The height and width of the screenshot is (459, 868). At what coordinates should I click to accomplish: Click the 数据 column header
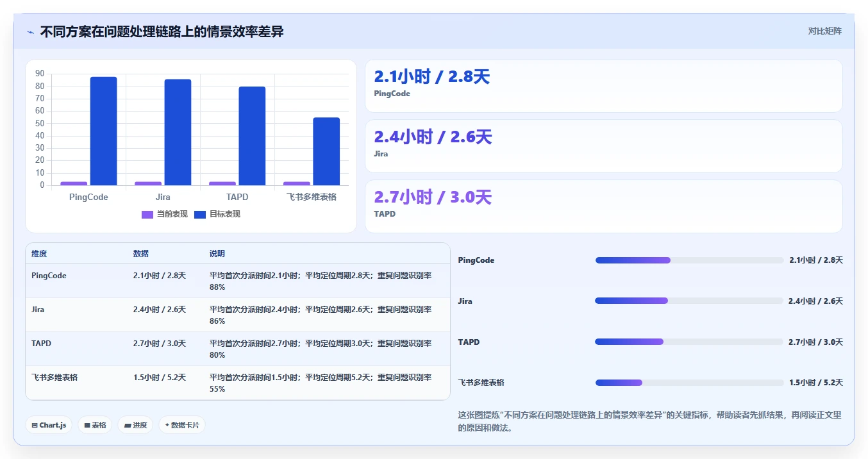coord(141,254)
